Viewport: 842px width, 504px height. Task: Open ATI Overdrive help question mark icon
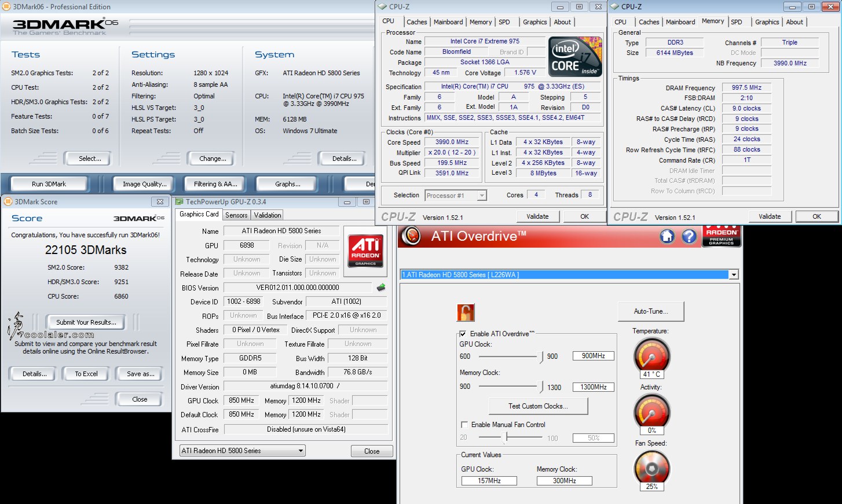coord(689,236)
